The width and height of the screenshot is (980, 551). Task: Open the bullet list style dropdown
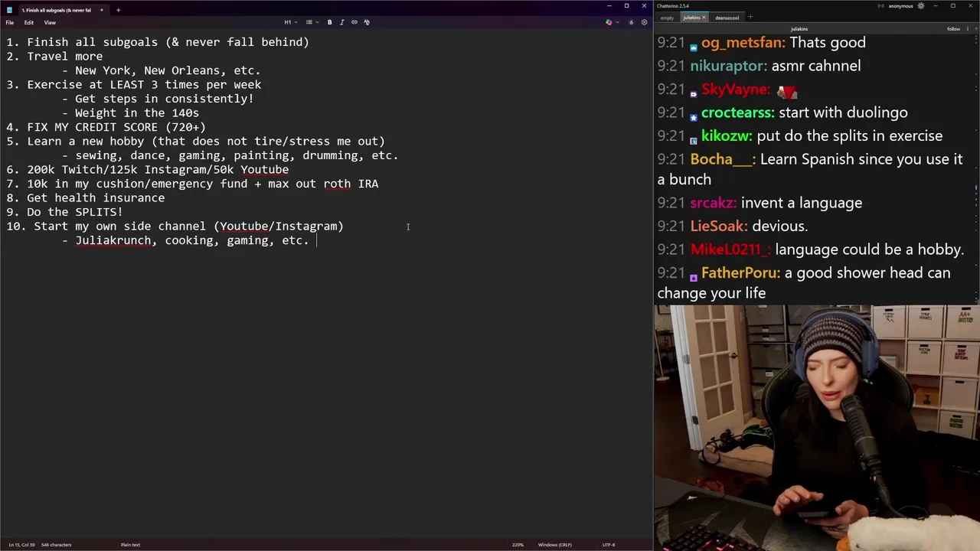pyautogui.click(x=311, y=22)
